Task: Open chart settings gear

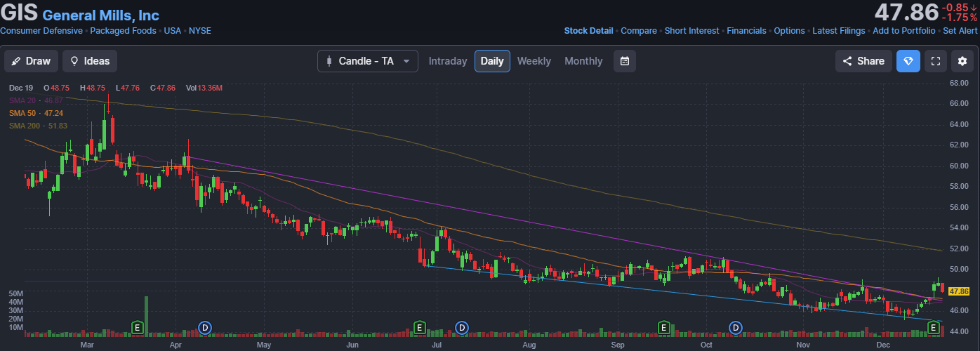Action: point(962,61)
